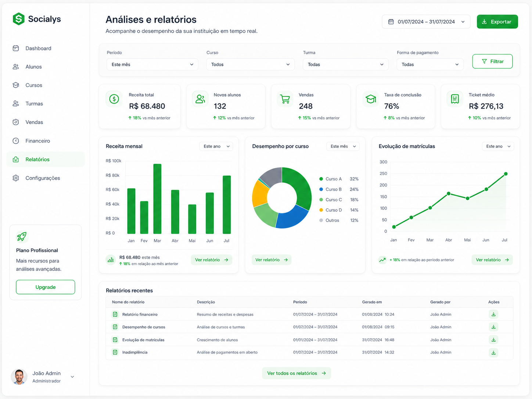Open the Período dropdown

coord(152,64)
